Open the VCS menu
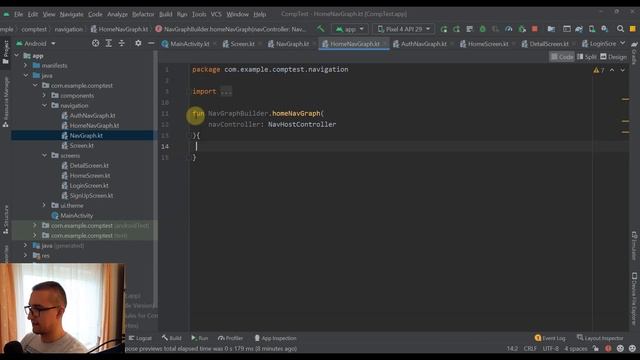The image size is (640, 360). 216,14
